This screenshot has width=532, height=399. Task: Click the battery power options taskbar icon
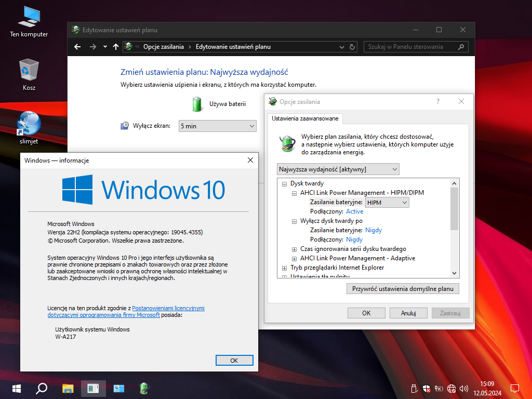145,388
